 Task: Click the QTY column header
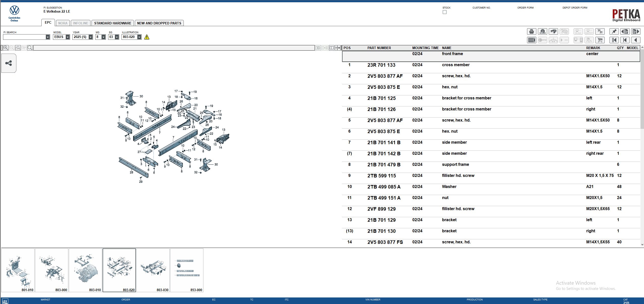click(x=620, y=48)
